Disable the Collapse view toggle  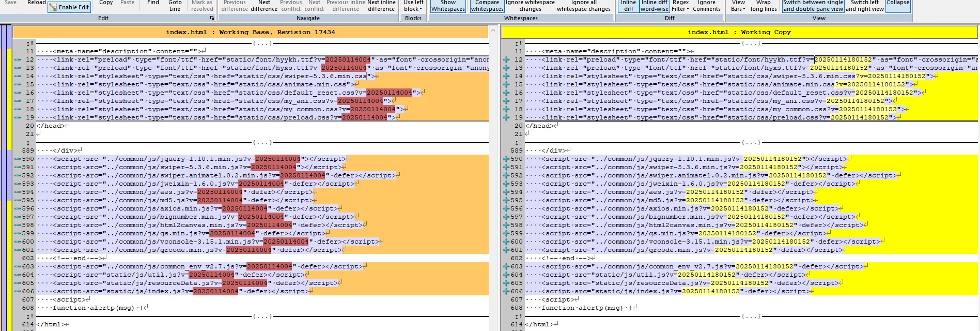(898, 4)
